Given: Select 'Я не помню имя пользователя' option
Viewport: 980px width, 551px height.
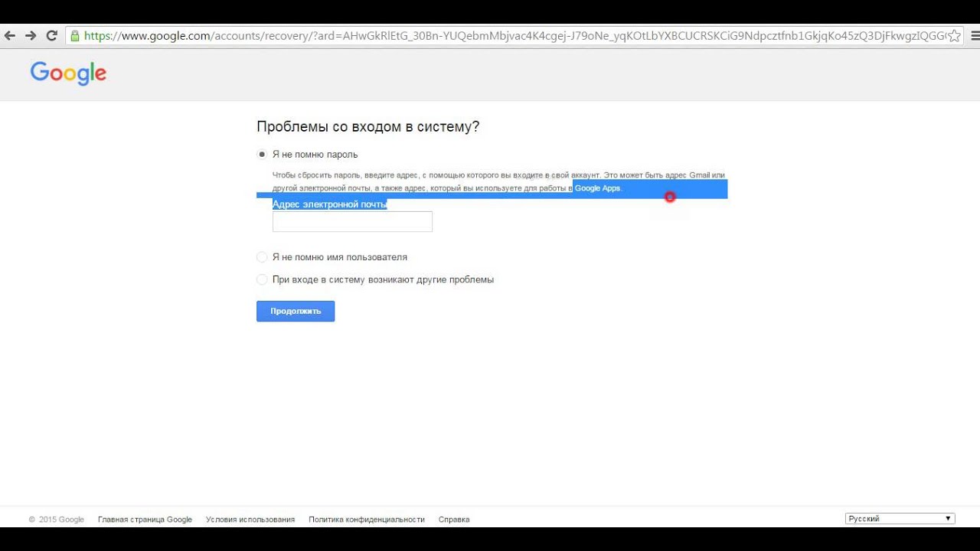Looking at the screenshot, I should 262,258.
